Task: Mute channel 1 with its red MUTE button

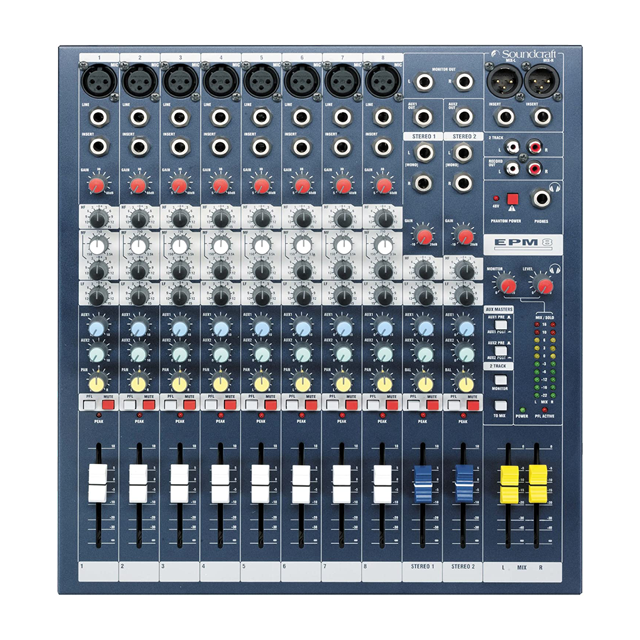Action: (109, 404)
